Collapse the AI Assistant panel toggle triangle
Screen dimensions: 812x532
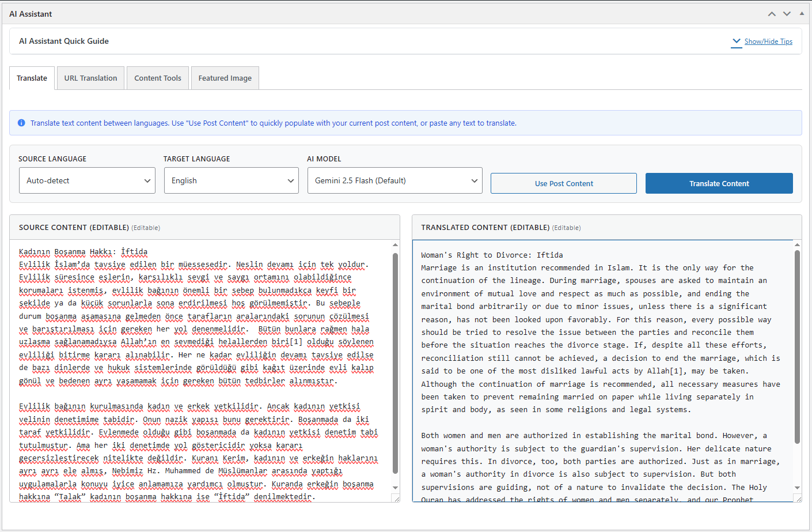pos(802,13)
